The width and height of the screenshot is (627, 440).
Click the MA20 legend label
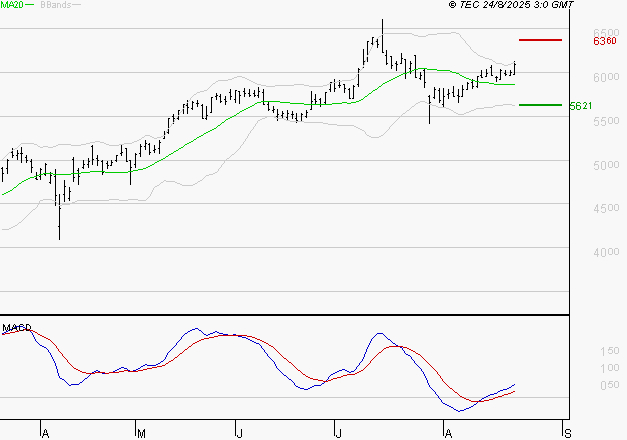click(x=12, y=5)
